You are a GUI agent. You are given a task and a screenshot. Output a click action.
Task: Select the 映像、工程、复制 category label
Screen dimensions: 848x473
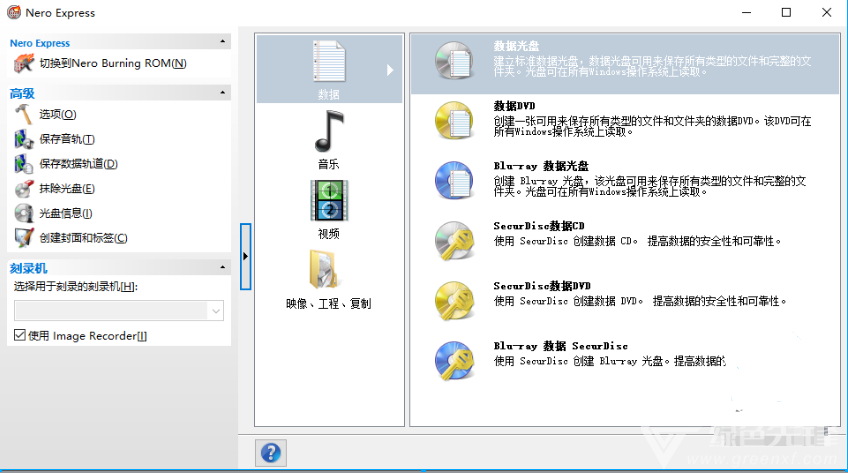(x=328, y=303)
